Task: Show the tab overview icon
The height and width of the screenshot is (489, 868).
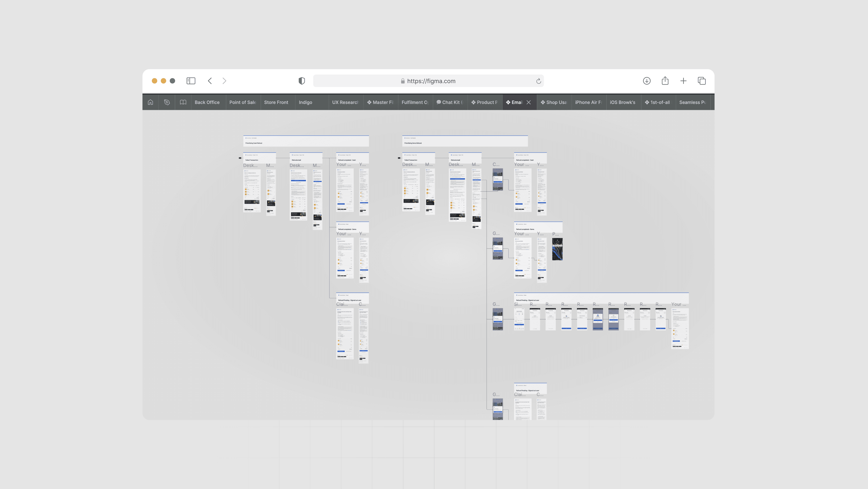Action: 702,81
